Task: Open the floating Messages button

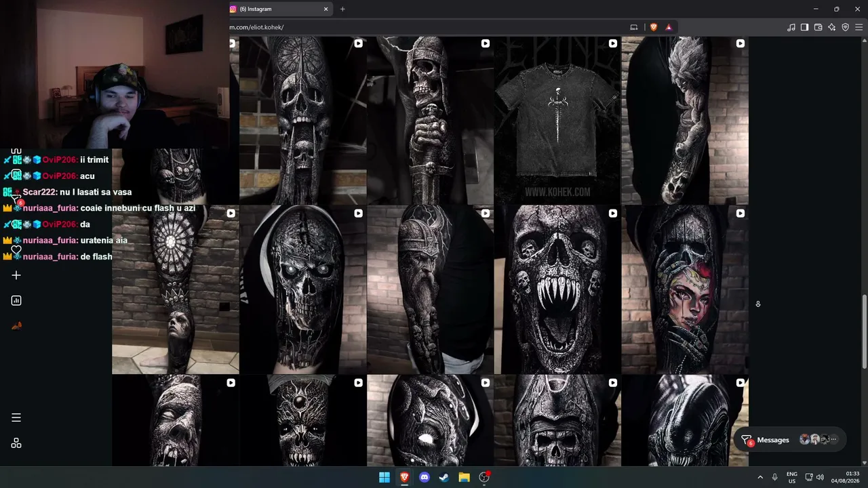Action: (791, 440)
